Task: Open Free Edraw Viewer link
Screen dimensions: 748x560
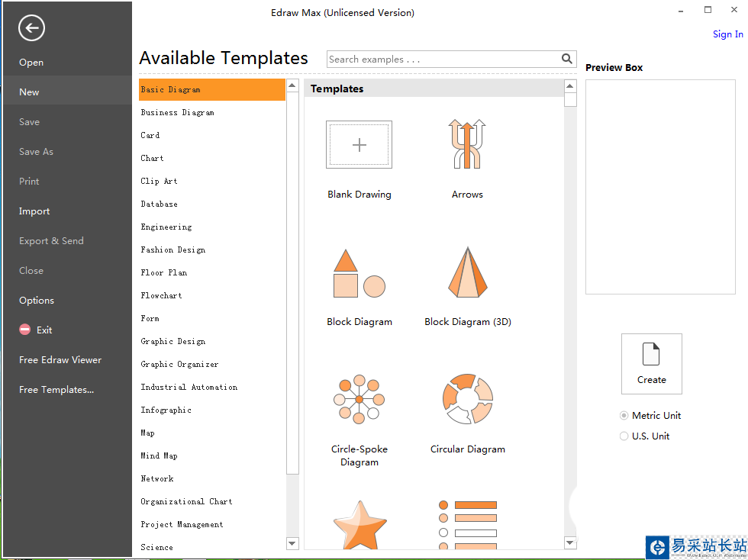Action: click(60, 360)
